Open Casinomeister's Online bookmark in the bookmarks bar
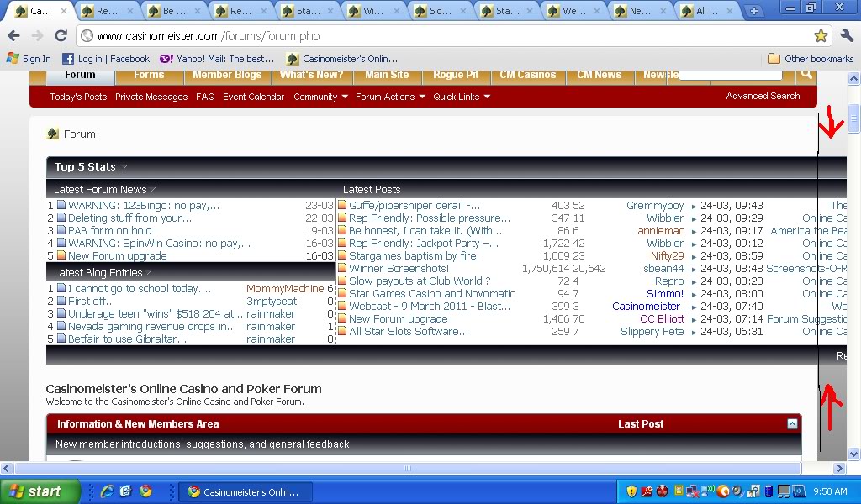 tap(342, 59)
